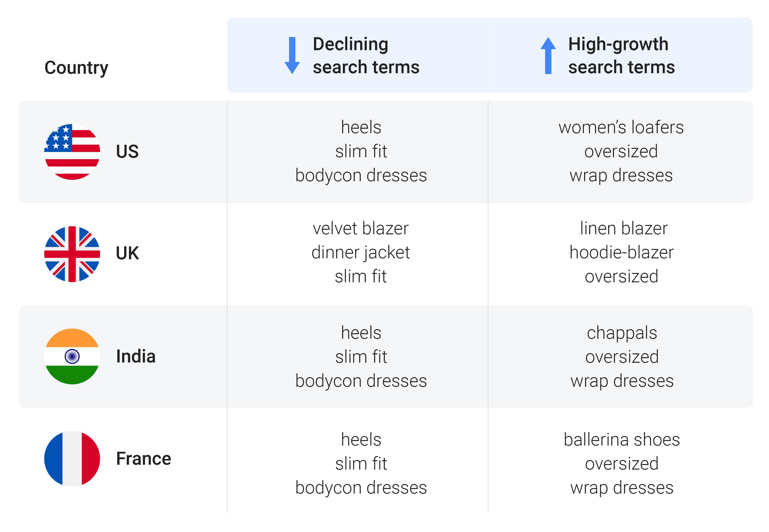Click women's loafers in the US row
Screen dimensions: 769x532
click(621, 127)
